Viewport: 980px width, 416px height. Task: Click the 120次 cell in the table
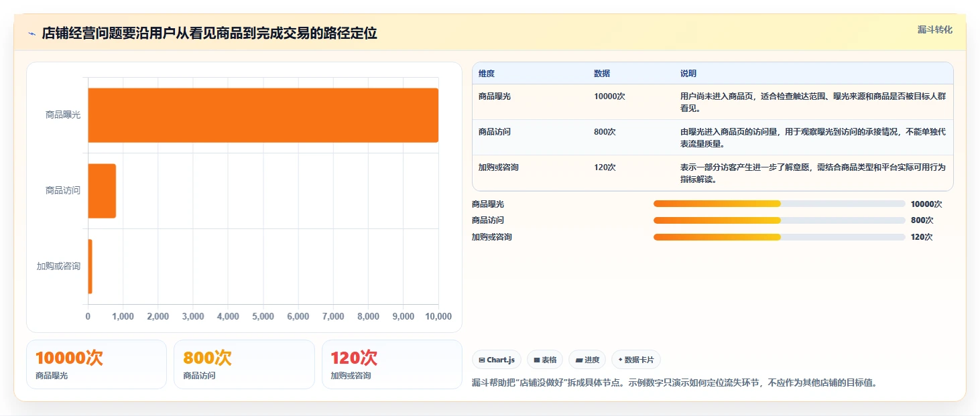tap(605, 167)
